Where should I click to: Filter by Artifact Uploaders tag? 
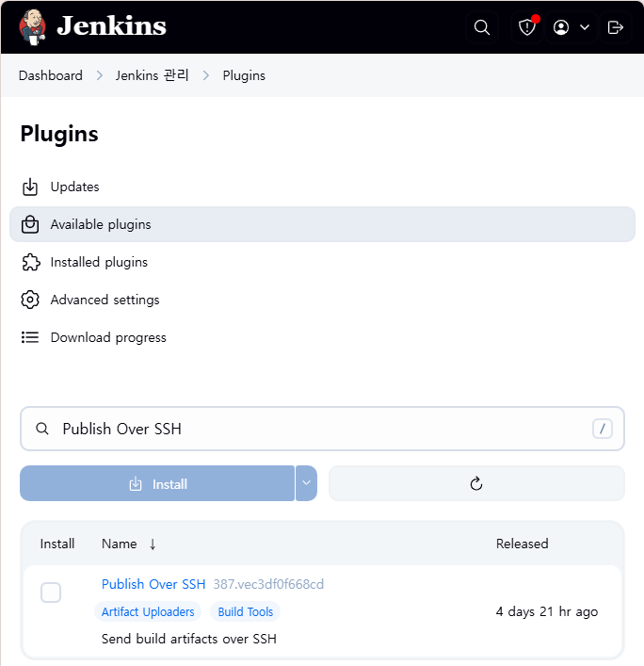(148, 611)
